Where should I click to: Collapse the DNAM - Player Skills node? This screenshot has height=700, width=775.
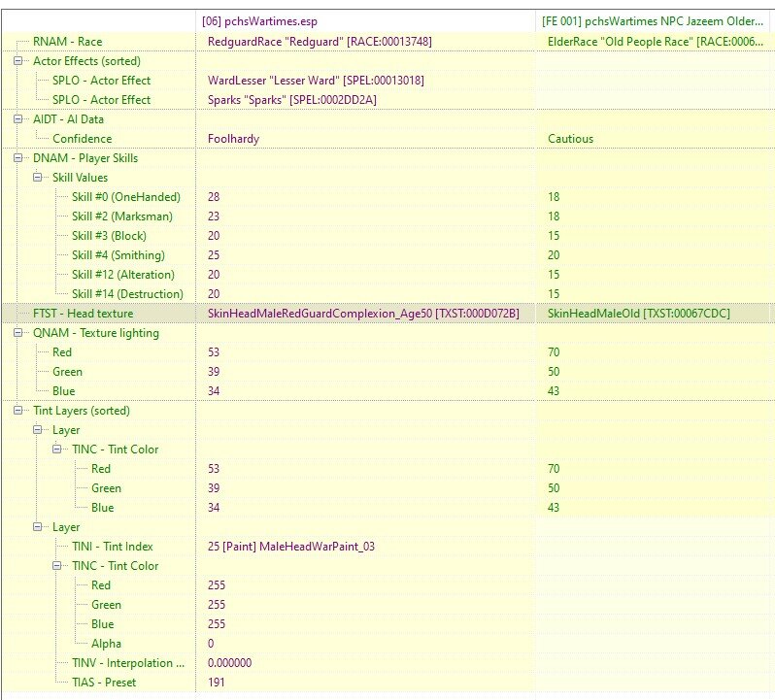pyautogui.click(x=17, y=158)
